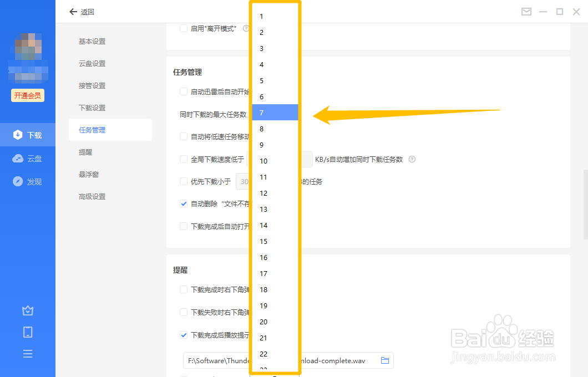Choose 21 in the task count dropdown
Image resolution: width=588 pixels, height=377 pixels.
(x=275, y=338)
